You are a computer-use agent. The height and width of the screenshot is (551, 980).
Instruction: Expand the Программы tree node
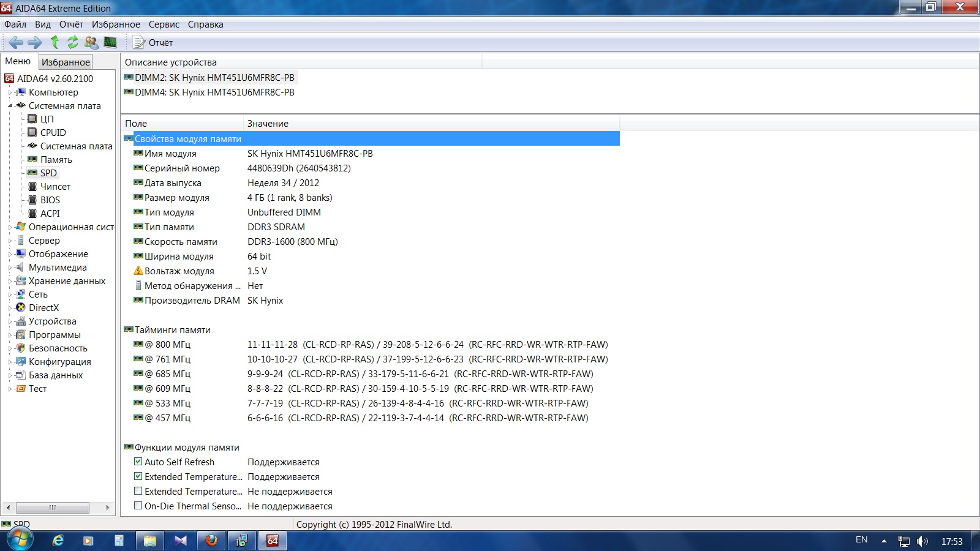(x=10, y=335)
